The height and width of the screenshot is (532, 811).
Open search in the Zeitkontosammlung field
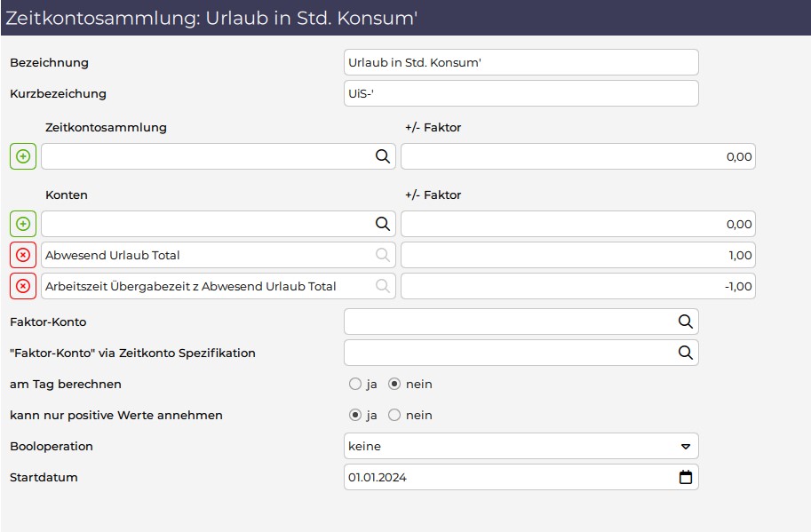pos(382,156)
